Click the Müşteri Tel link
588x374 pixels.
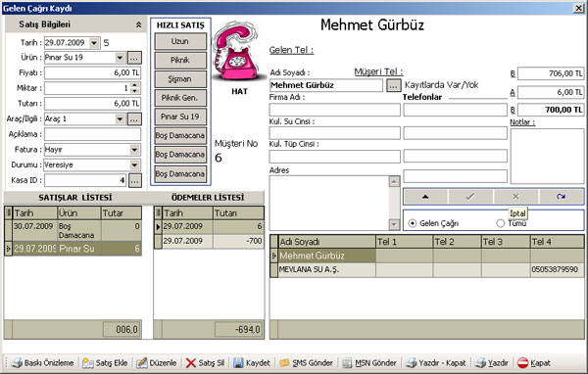[378, 71]
